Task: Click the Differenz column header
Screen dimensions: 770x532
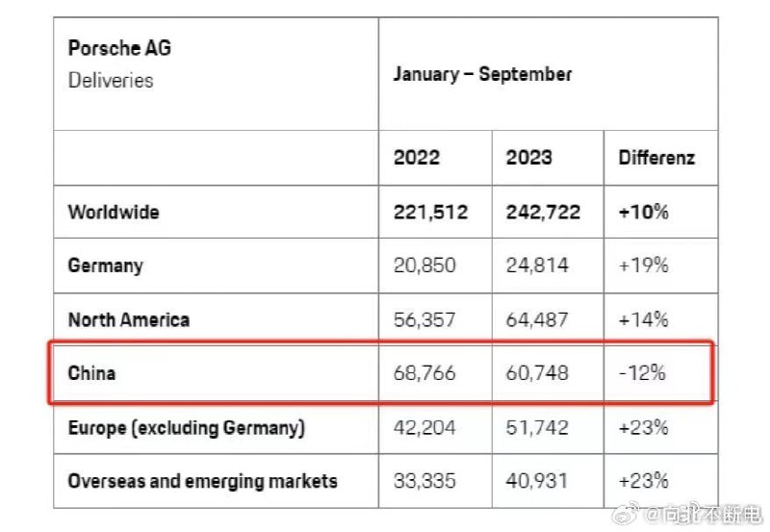Action: click(655, 157)
